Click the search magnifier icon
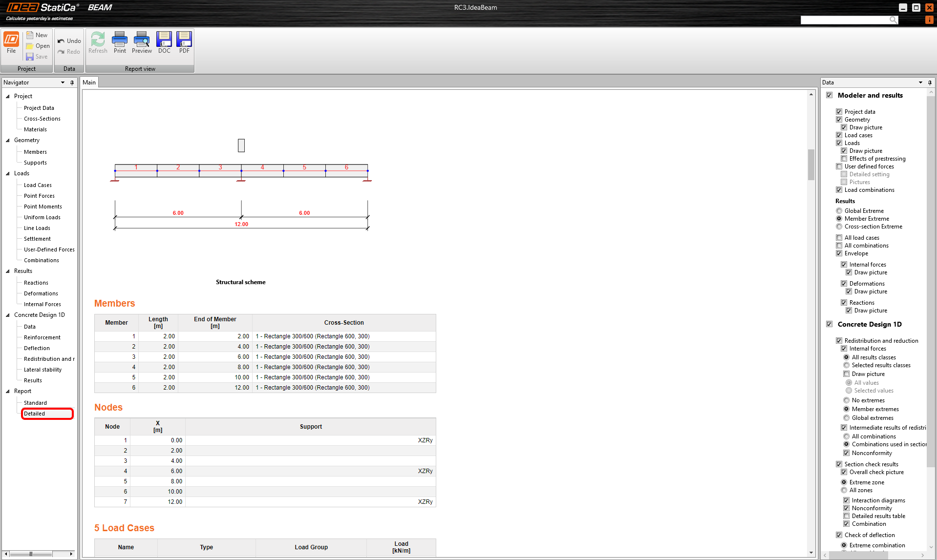 point(893,20)
